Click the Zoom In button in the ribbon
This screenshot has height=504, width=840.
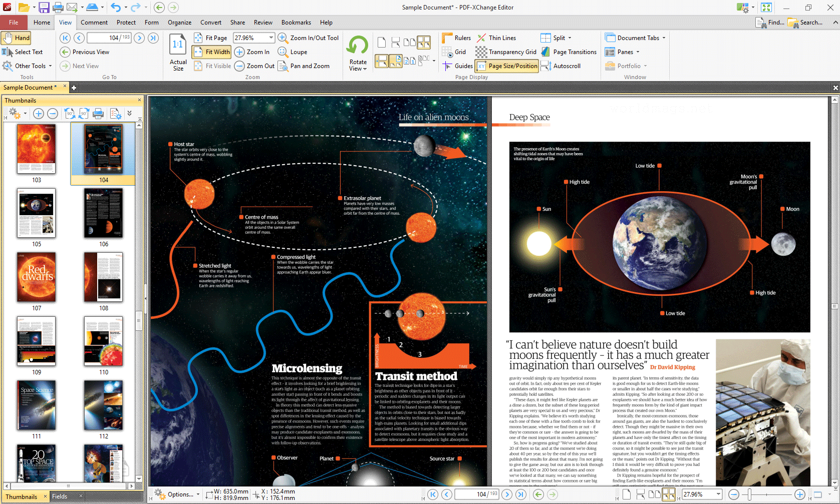[252, 52]
